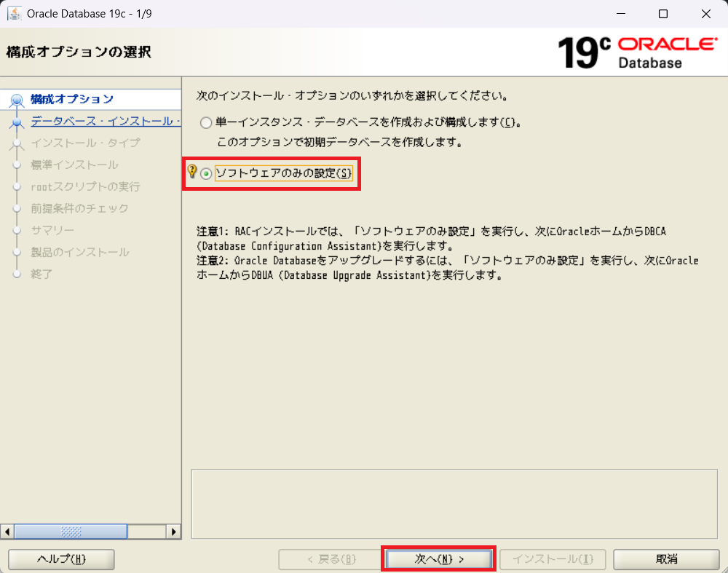Select the インストール・タイプ step in sidebar

tap(85, 143)
